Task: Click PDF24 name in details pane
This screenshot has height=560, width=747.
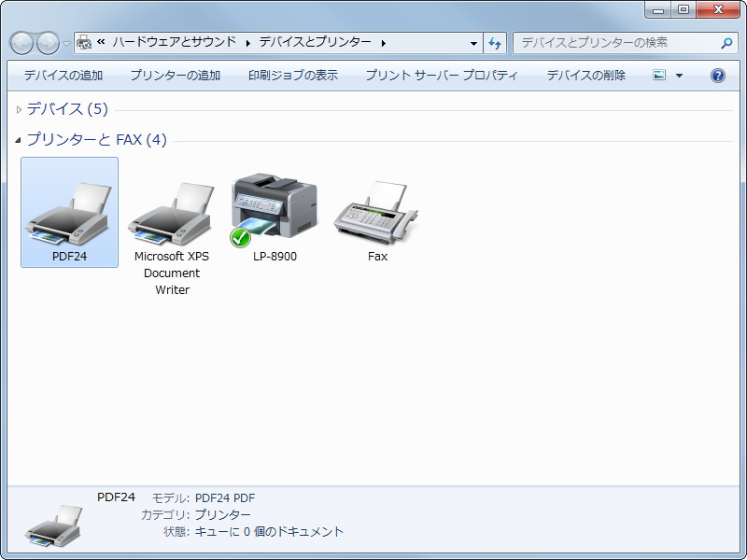Action: pyautogui.click(x=116, y=497)
